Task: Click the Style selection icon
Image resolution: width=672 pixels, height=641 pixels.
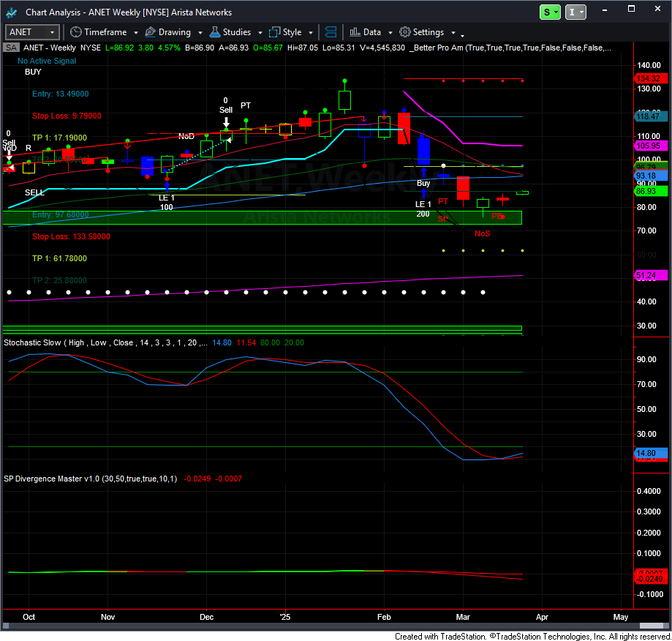Action: [x=274, y=32]
